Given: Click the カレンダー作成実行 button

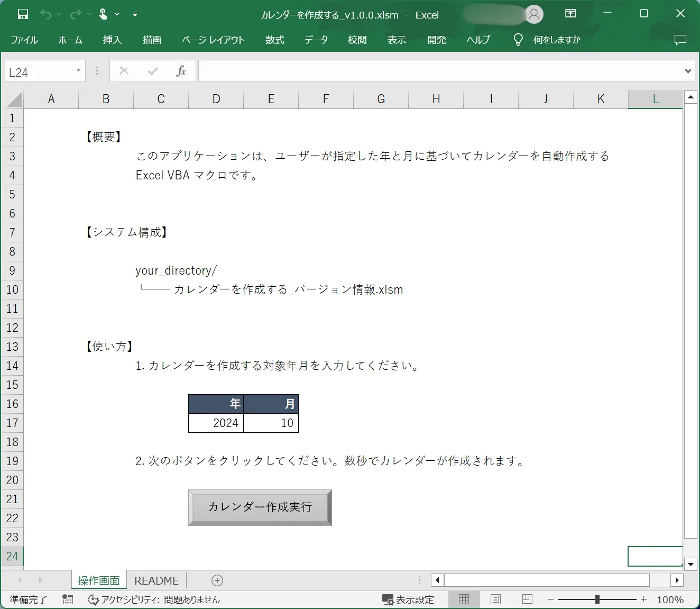Looking at the screenshot, I should [260, 507].
